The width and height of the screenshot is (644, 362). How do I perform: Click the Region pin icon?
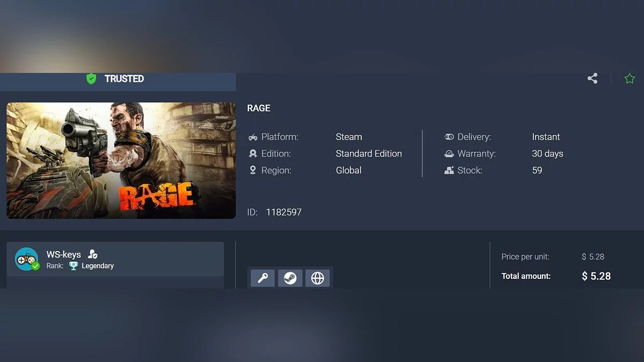[x=253, y=171]
